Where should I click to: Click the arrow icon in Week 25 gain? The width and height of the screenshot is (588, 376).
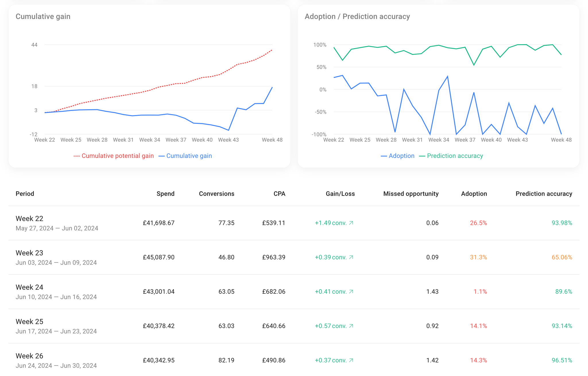coord(351,326)
